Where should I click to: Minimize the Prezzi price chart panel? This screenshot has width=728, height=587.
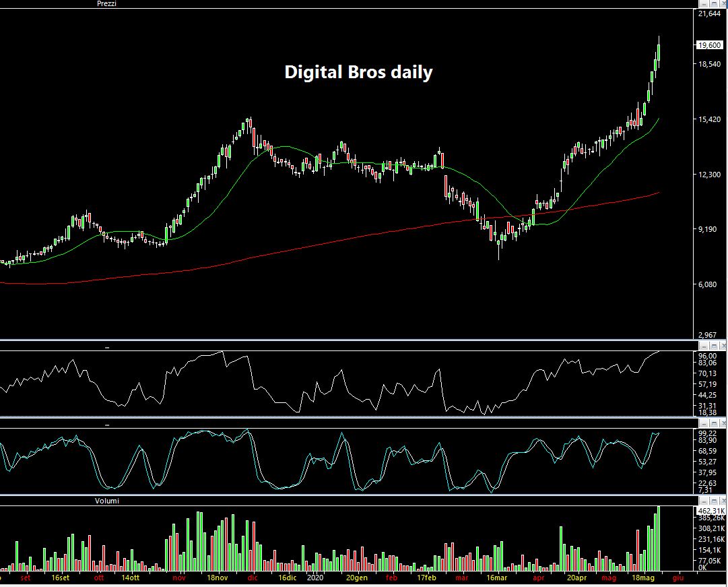pos(705,4)
